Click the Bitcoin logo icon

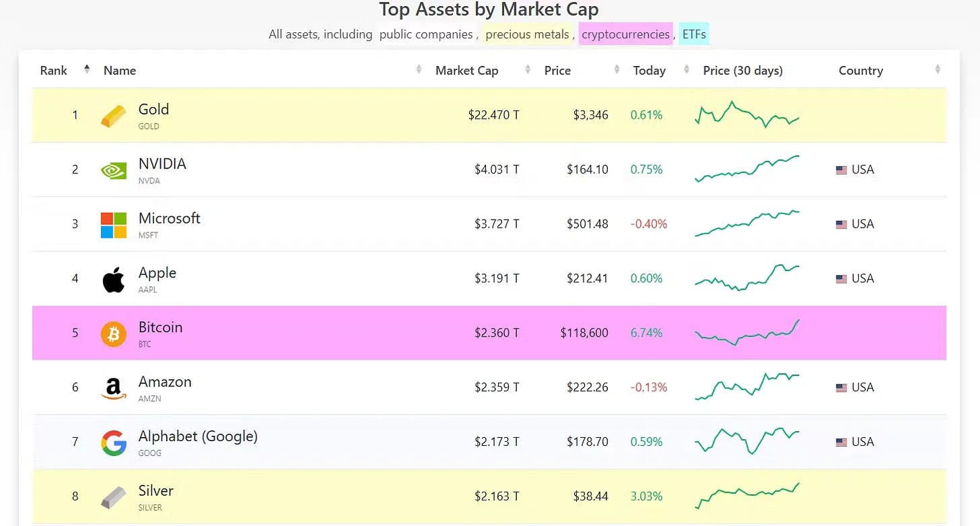(113, 334)
